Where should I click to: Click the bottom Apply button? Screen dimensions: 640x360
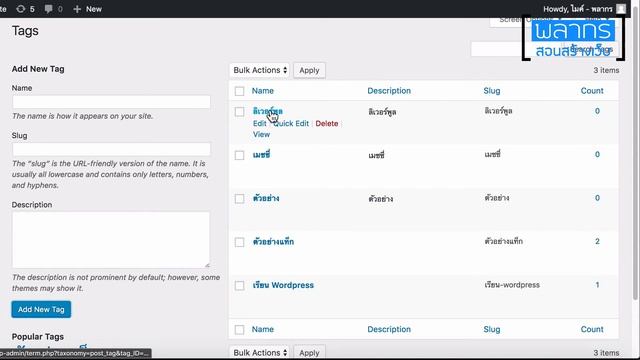click(x=309, y=352)
